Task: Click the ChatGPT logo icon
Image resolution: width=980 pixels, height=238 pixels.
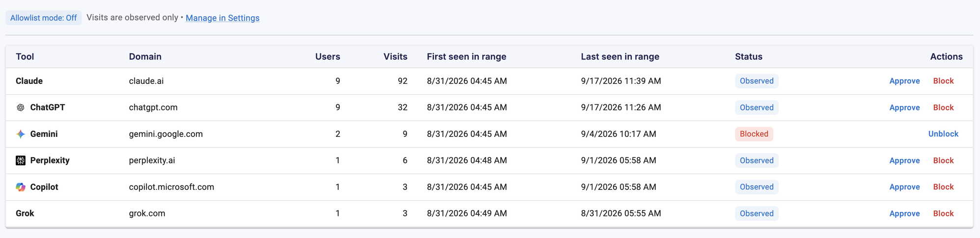Action: [x=21, y=107]
